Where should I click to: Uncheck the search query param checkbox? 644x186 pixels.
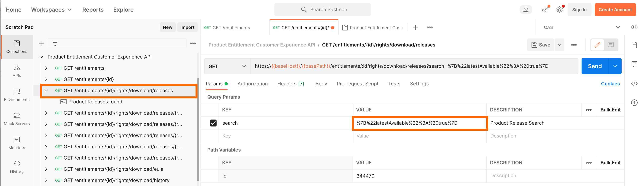click(213, 123)
